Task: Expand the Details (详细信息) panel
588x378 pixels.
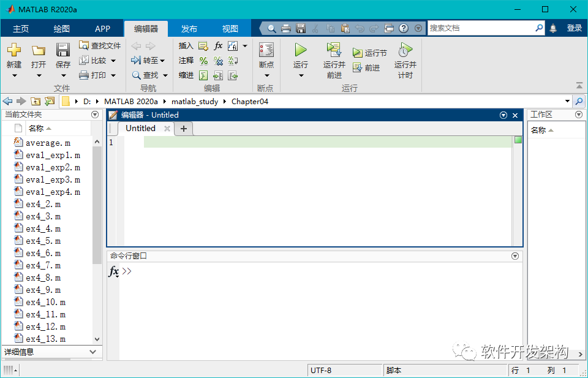Action: (93, 352)
